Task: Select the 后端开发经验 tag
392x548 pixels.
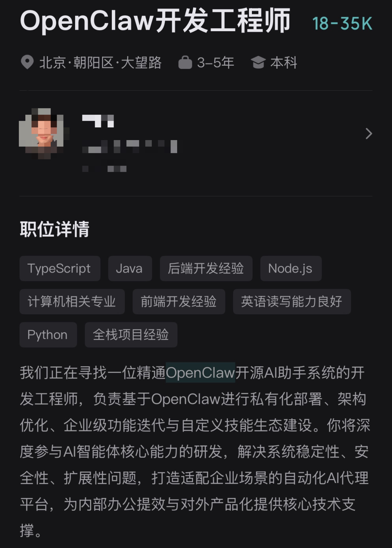Action: [x=206, y=269]
